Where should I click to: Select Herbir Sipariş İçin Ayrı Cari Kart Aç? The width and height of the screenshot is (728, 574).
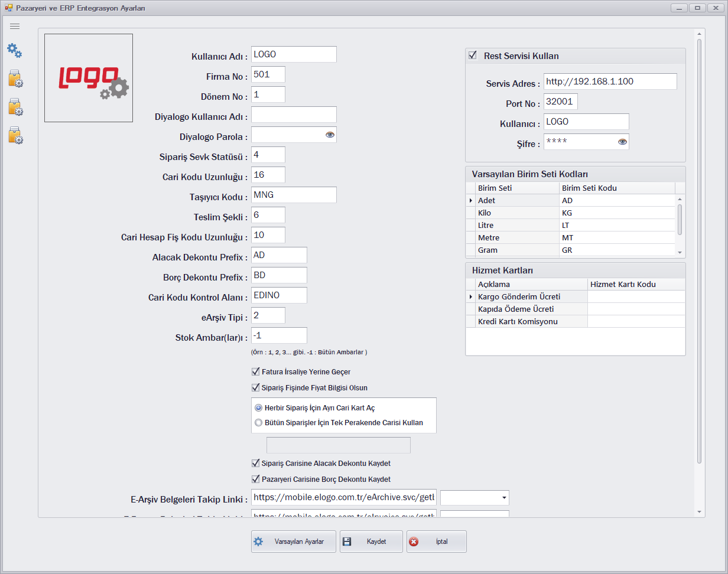coord(258,408)
